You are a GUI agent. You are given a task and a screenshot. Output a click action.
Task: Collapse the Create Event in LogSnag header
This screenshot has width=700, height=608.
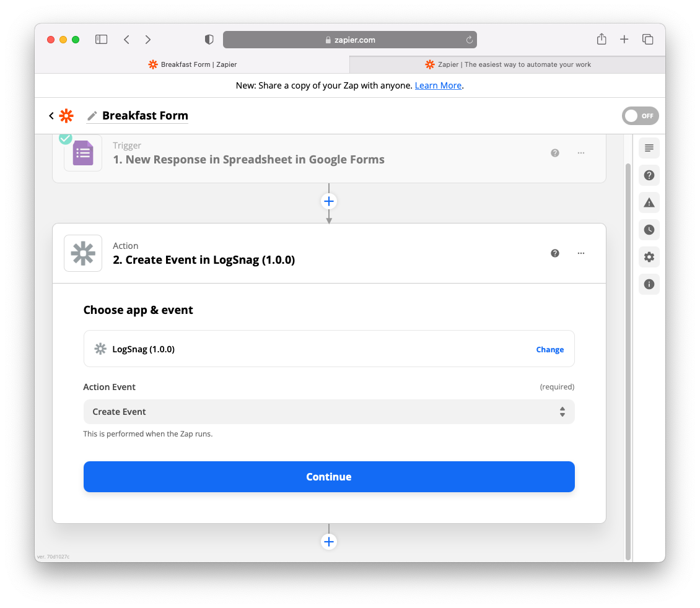tap(329, 253)
